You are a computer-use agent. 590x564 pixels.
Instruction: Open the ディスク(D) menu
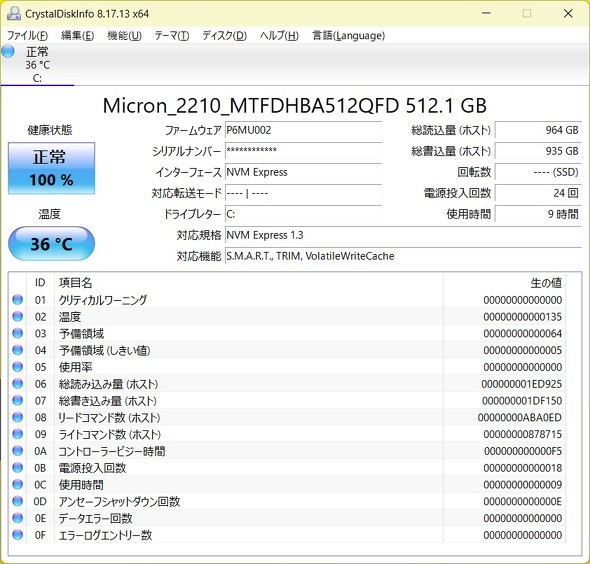[x=225, y=36]
